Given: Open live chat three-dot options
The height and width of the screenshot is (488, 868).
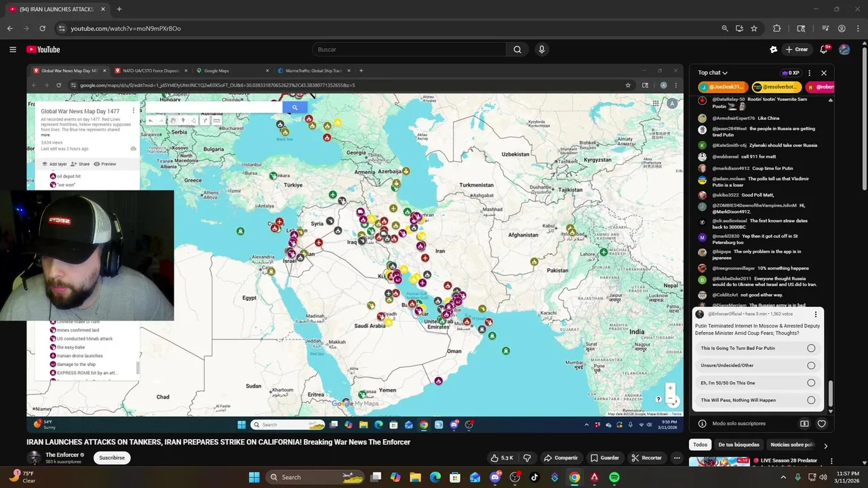Looking at the screenshot, I should click(809, 73).
